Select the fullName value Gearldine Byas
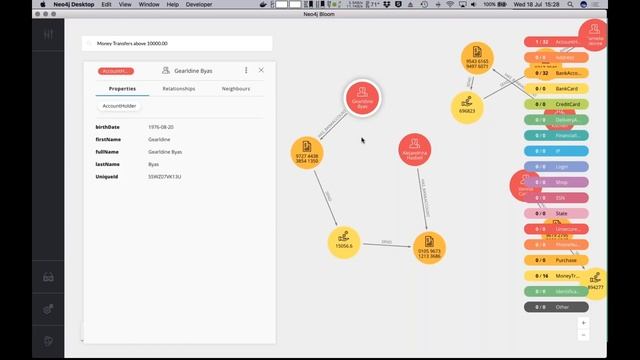Image resolution: width=640 pixels, height=360 pixels. [165, 152]
